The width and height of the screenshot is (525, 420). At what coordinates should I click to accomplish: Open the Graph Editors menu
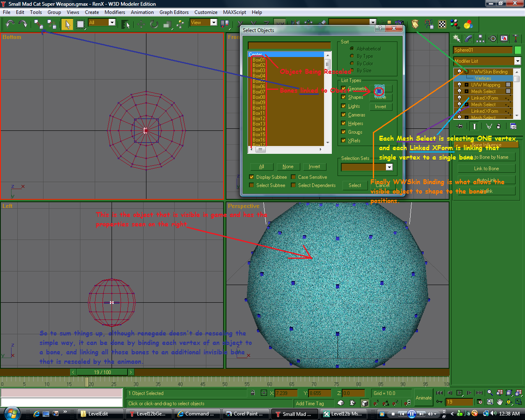coord(174,12)
